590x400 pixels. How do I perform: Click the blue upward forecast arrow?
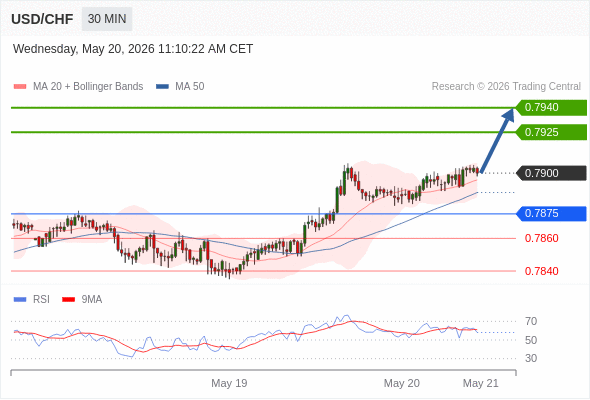pyautogui.click(x=497, y=141)
